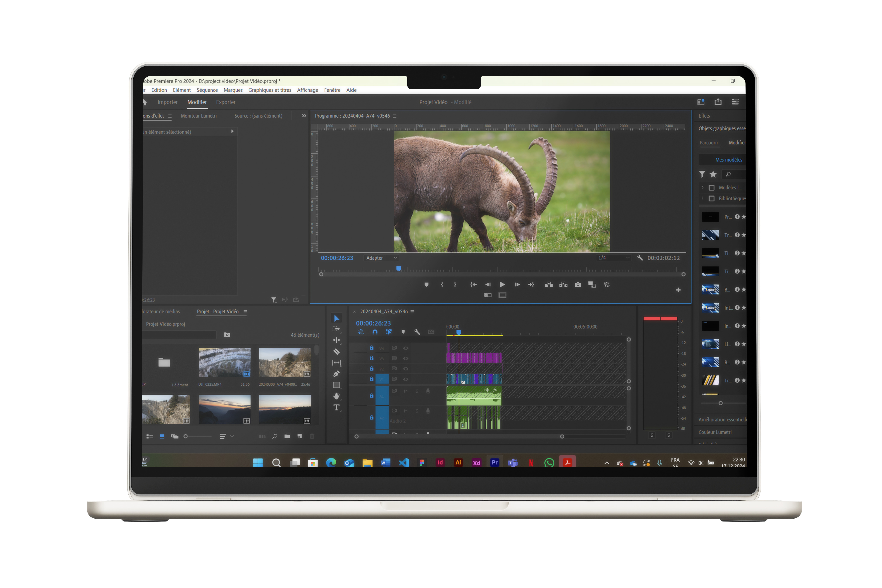Select the Hand tool
The width and height of the screenshot is (882, 588).
tap(336, 396)
